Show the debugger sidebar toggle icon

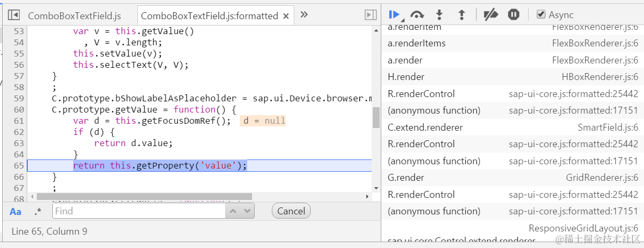pos(371,15)
